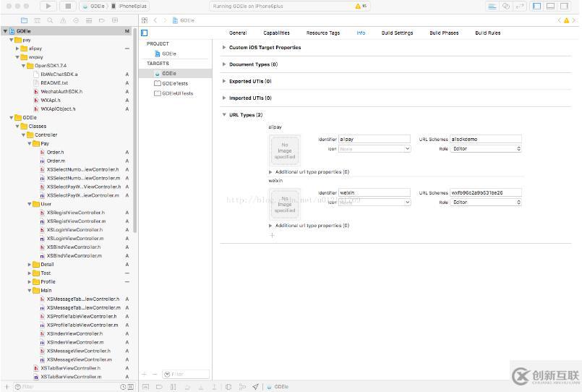
Task: Switch to the Build Settings tab
Action: tap(397, 33)
